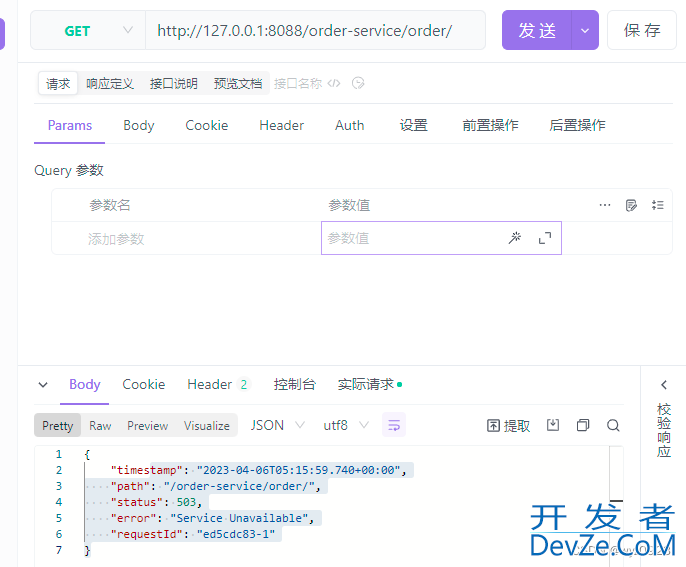Click the magic wand dynamic value icon

[515, 238]
